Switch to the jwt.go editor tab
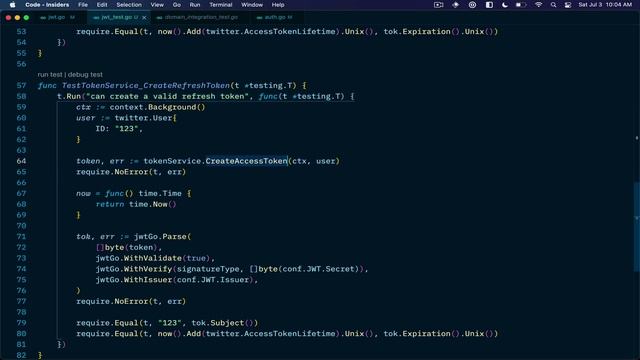The image size is (640, 360). pos(57,17)
